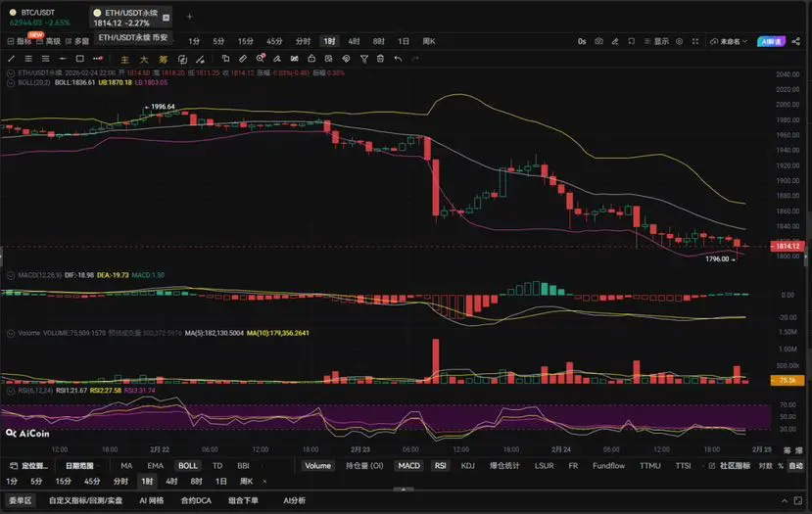Activate the zoom magnifier tool

[x=261, y=59]
